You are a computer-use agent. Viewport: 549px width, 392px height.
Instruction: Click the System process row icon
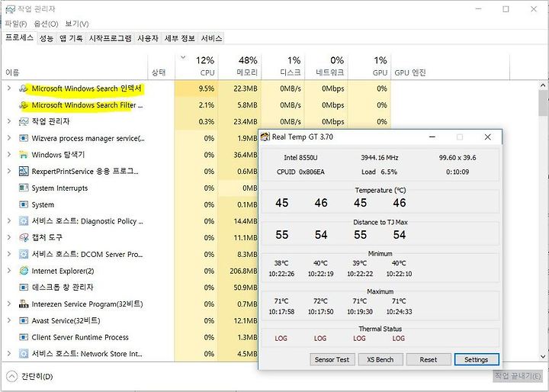24,204
